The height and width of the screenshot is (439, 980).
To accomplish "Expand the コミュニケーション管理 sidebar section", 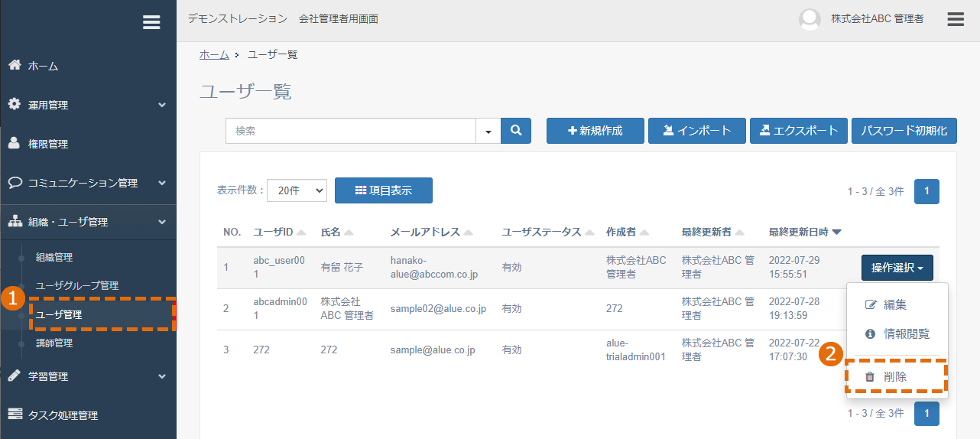I will click(162, 183).
